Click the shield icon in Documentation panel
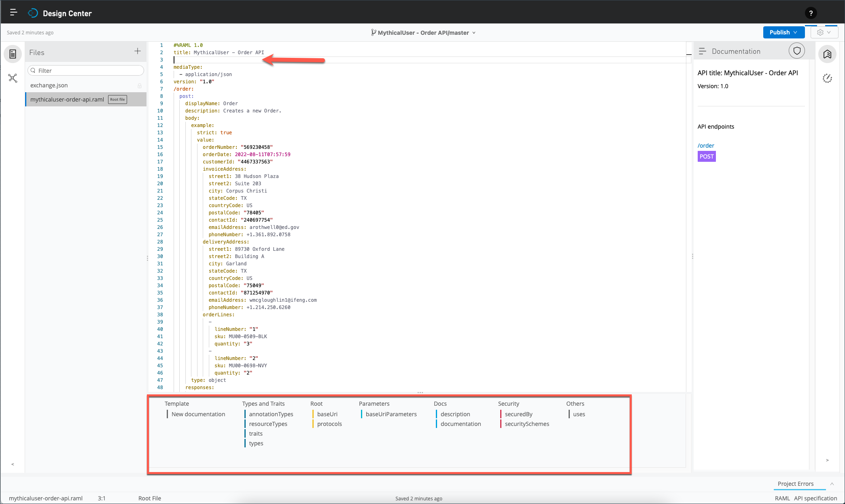The height and width of the screenshot is (504, 845). (797, 51)
